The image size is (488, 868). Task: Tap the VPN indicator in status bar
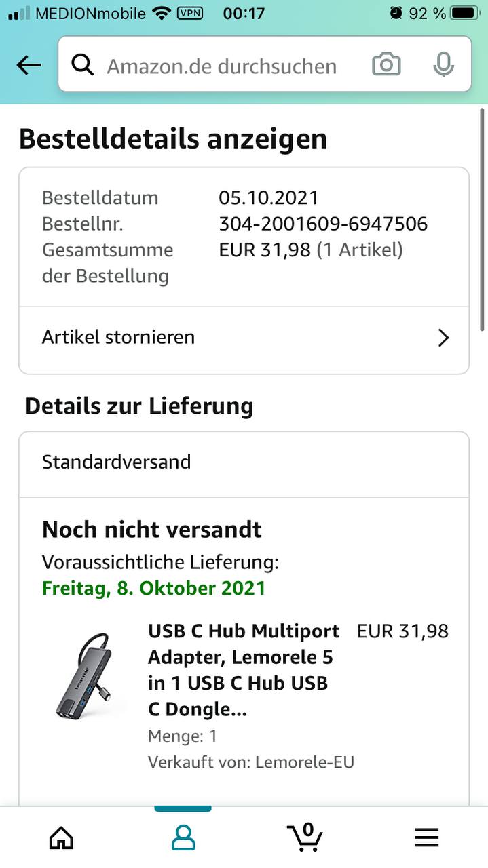click(x=189, y=13)
